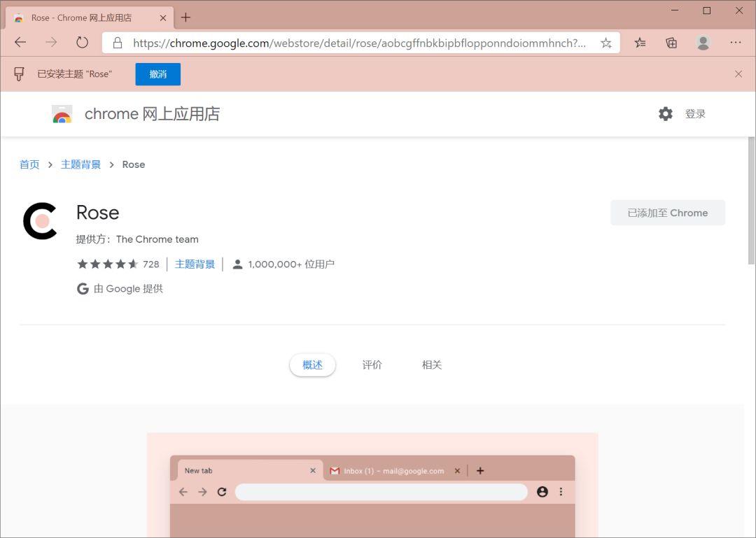The height and width of the screenshot is (538, 756).
Task: Click the 'chrome 网上应用店' header title
Action: [153, 114]
